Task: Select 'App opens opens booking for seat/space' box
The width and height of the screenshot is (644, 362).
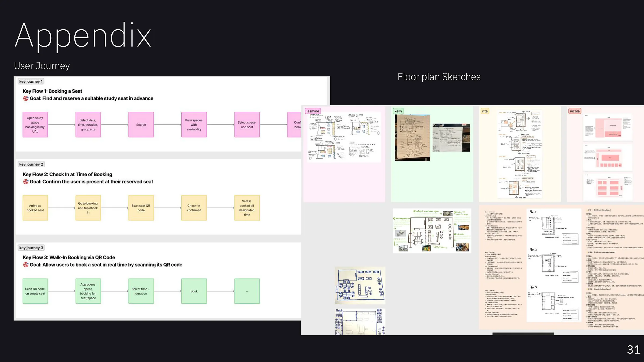Action: tap(88, 291)
